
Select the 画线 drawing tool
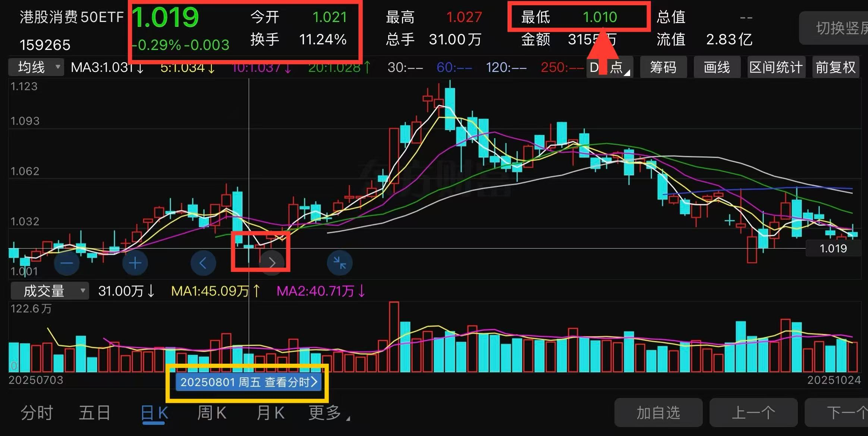point(717,67)
